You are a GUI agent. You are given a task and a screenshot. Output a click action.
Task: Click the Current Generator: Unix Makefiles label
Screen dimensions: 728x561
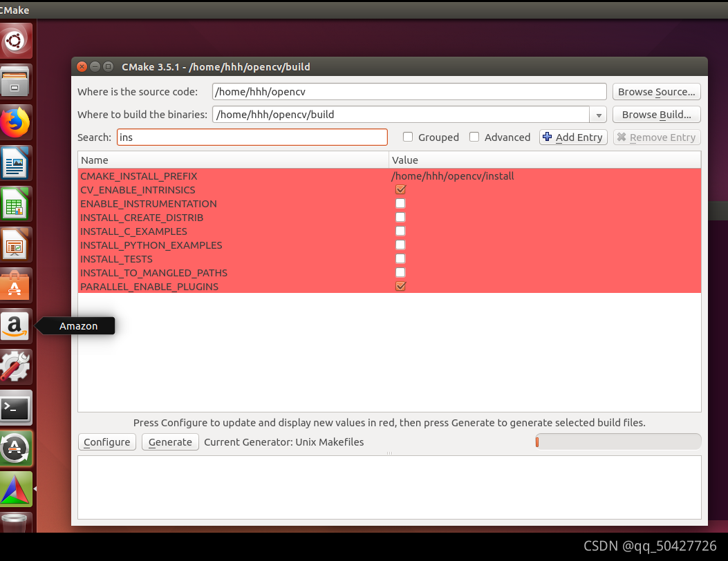tap(283, 441)
